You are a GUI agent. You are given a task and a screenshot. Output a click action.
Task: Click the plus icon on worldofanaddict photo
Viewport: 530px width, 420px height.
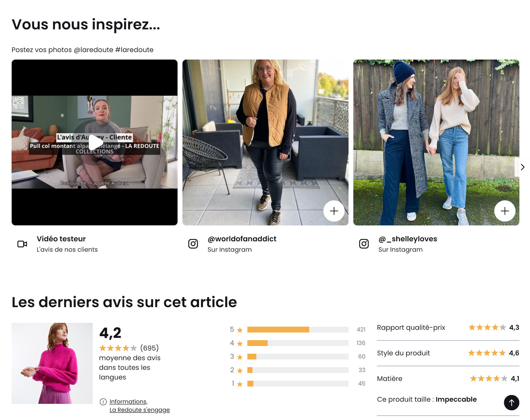[x=334, y=211]
